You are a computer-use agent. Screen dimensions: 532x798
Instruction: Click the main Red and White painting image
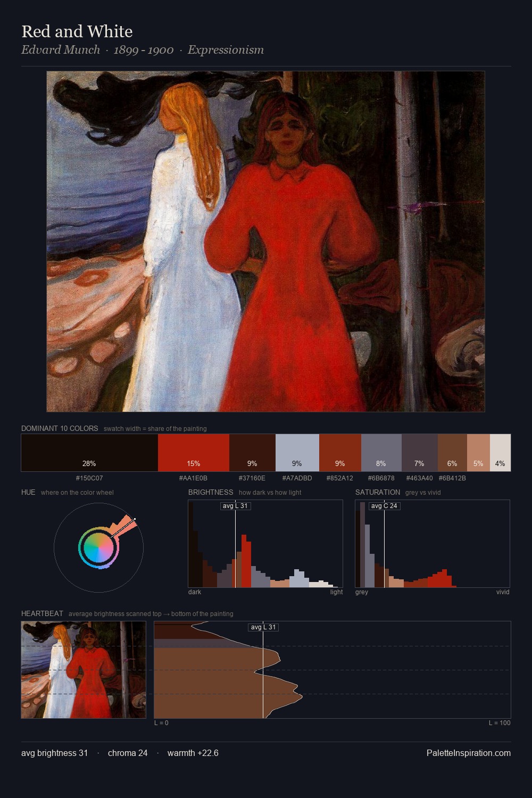coord(265,242)
